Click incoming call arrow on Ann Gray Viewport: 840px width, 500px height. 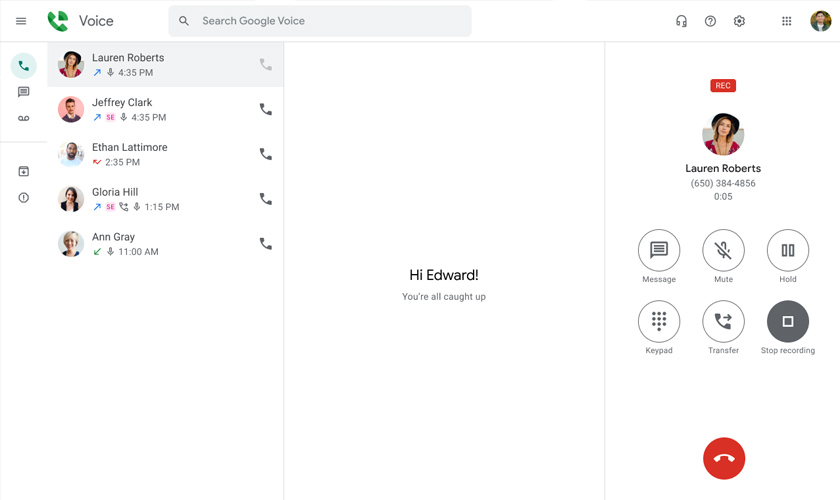tap(97, 251)
